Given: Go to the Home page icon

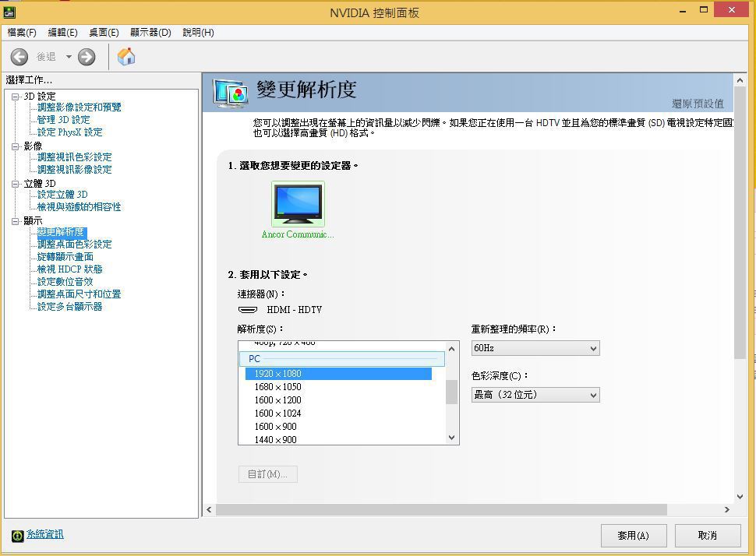Looking at the screenshot, I should click(126, 57).
